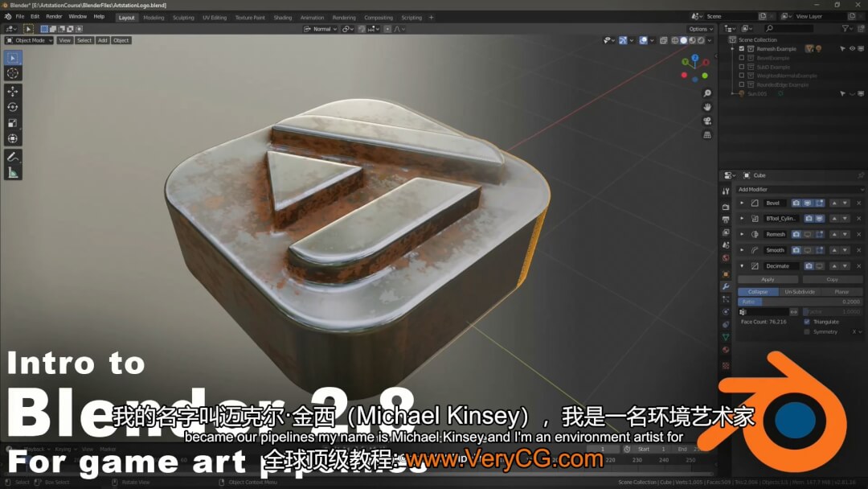Expand the BTool_Cylin modifier panel

tap(742, 219)
